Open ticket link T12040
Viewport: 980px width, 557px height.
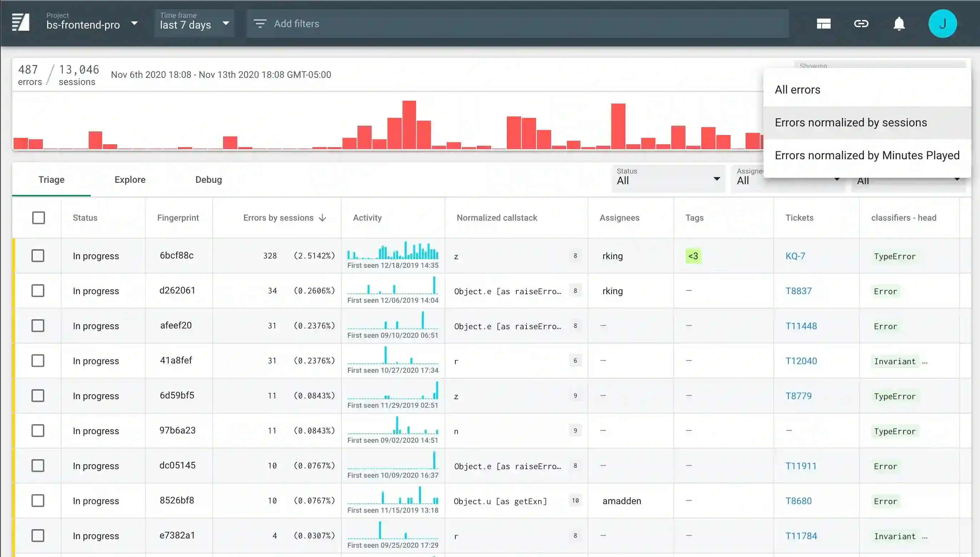point(801,361)
